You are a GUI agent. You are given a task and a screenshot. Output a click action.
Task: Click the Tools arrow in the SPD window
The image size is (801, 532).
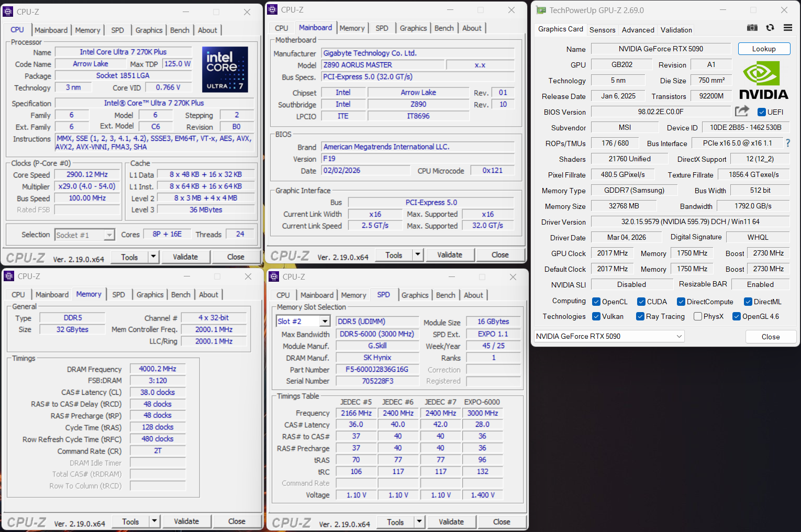pos(419,522)
